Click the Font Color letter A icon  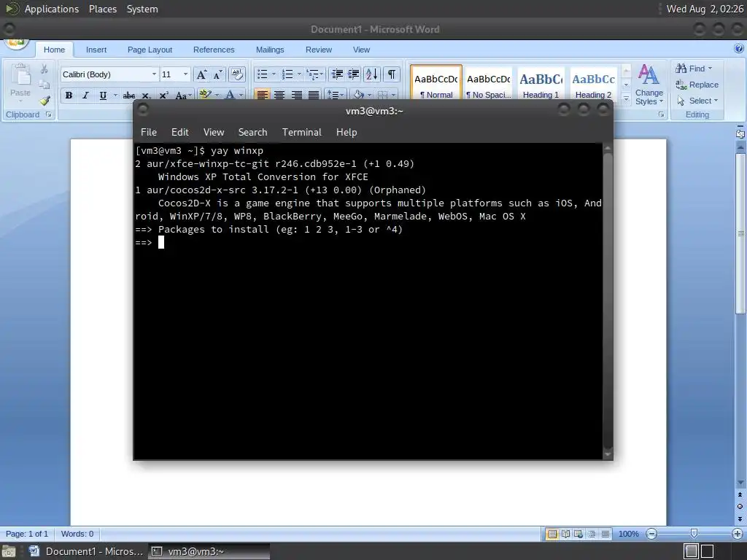pos(230,95)
